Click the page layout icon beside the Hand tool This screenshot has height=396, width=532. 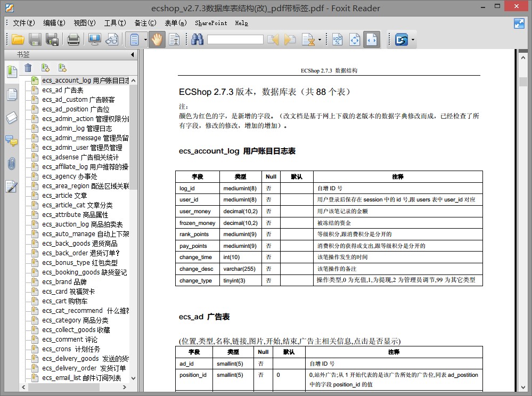(x=134, y=40)
